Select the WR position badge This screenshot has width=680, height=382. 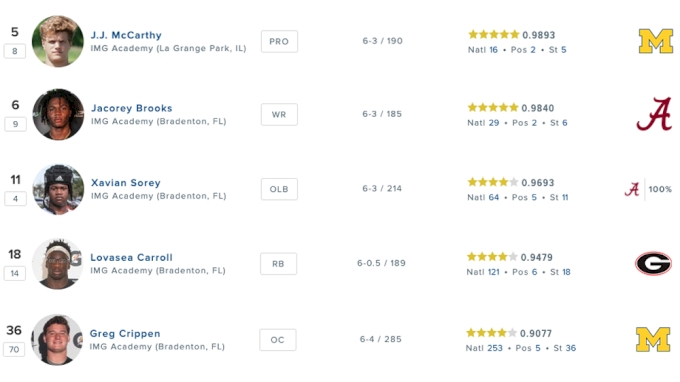click(x=279, y=114)
